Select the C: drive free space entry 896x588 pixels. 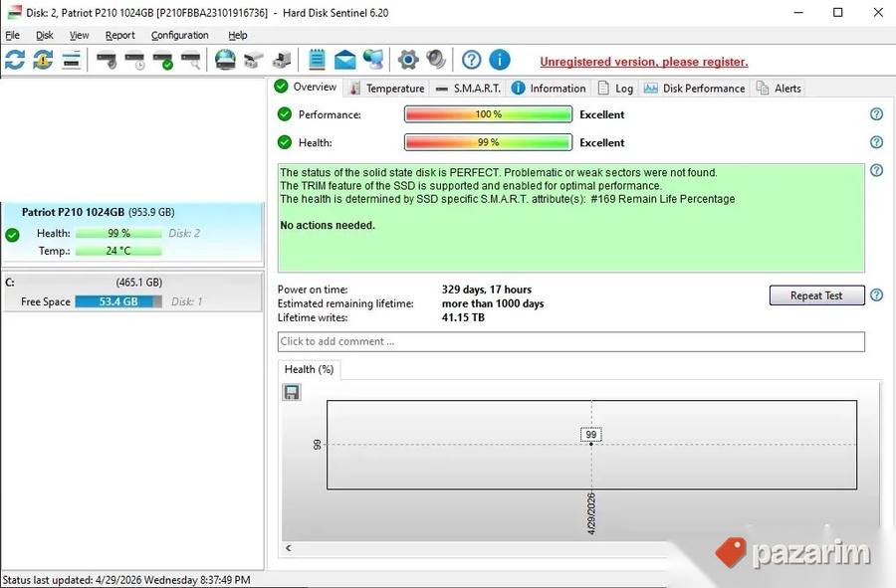pos(132,292)
